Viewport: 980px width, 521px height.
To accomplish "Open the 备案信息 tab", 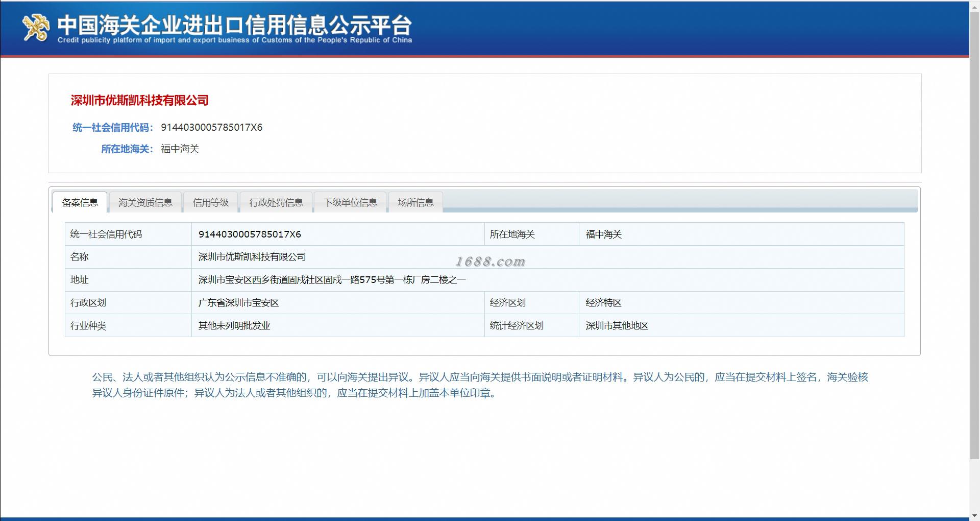I will [80, 202].
